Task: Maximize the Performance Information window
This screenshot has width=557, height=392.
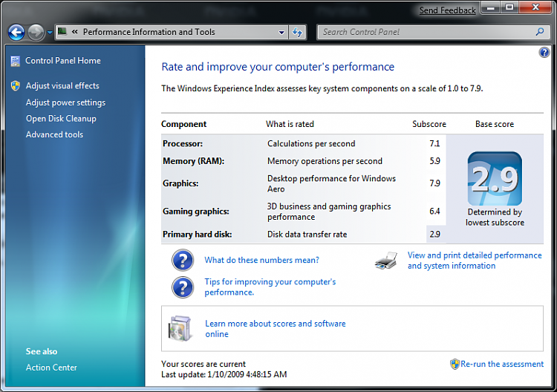Action: click(509, 7)
